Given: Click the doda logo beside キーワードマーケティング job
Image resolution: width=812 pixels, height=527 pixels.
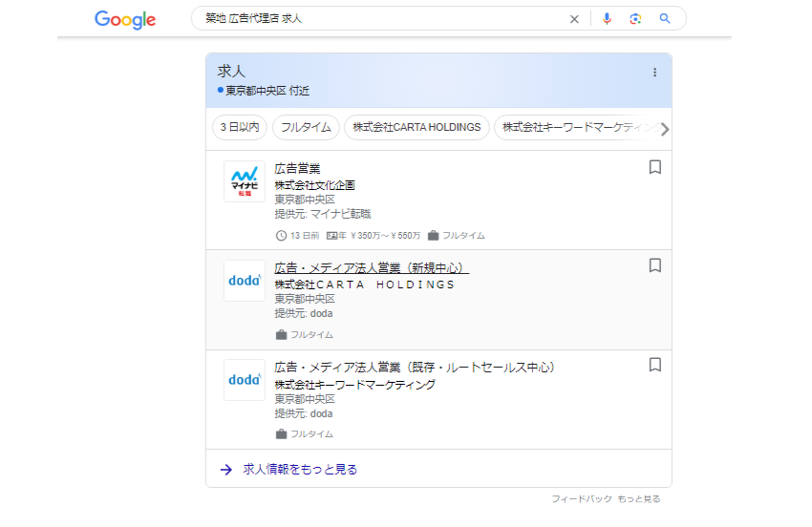Looking at the screenshot, I should click(245, 380).
